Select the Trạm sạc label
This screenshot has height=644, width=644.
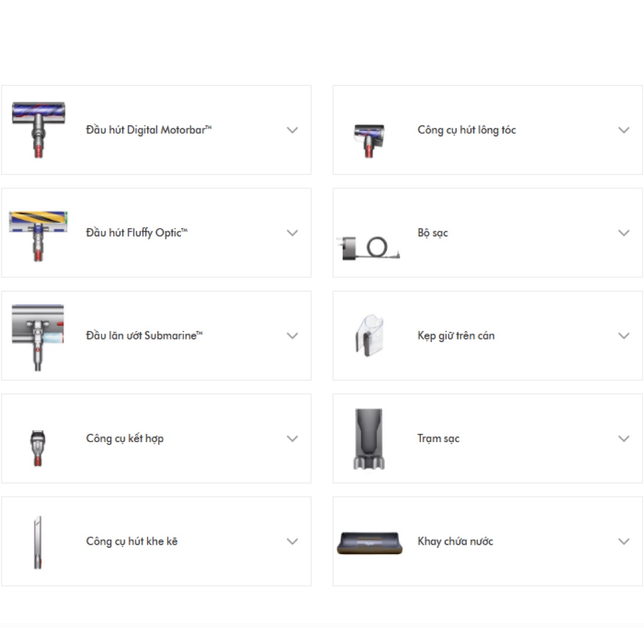point(438,438)
